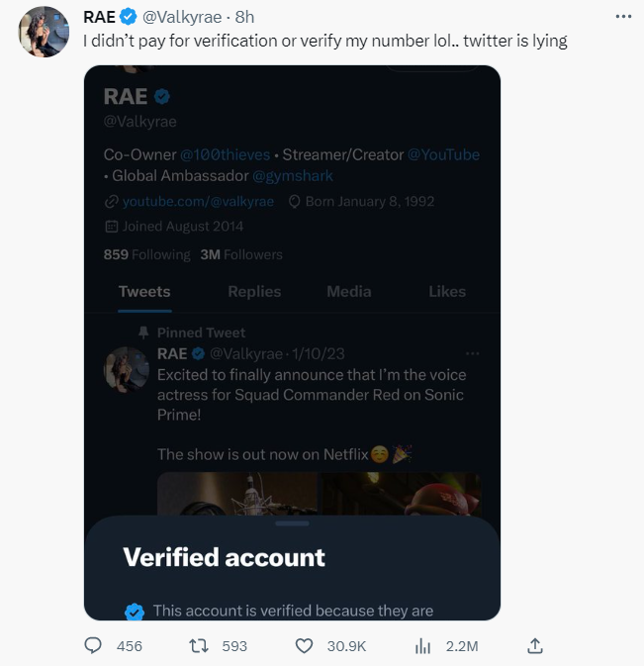
Task: Open the tweet's three-dot more menu
Action: (622, 17)
